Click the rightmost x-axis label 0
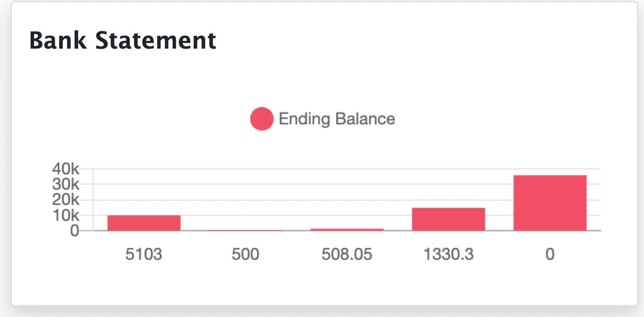This screenshot has width=644, height=317. pos(550,254)
